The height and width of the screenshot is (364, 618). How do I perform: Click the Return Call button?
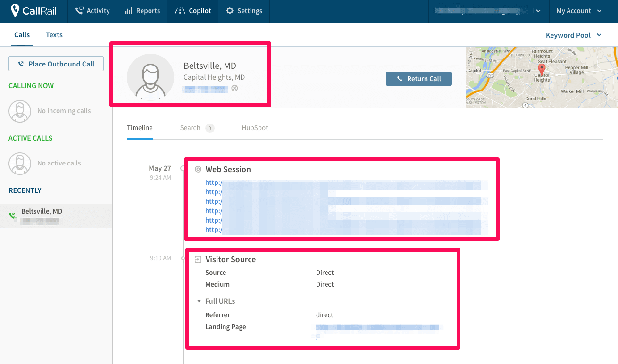pos(418,79)
